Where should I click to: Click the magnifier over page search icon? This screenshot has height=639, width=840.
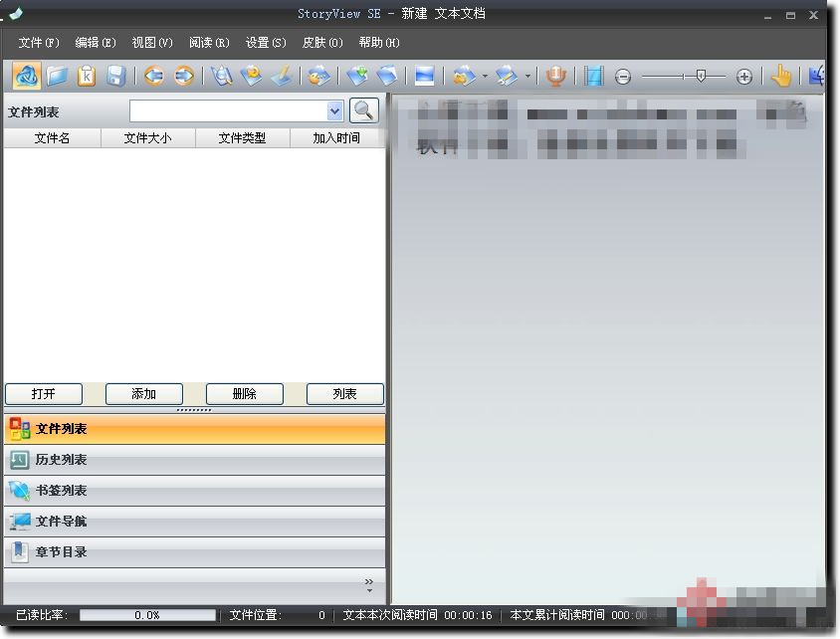click(221, 76)
